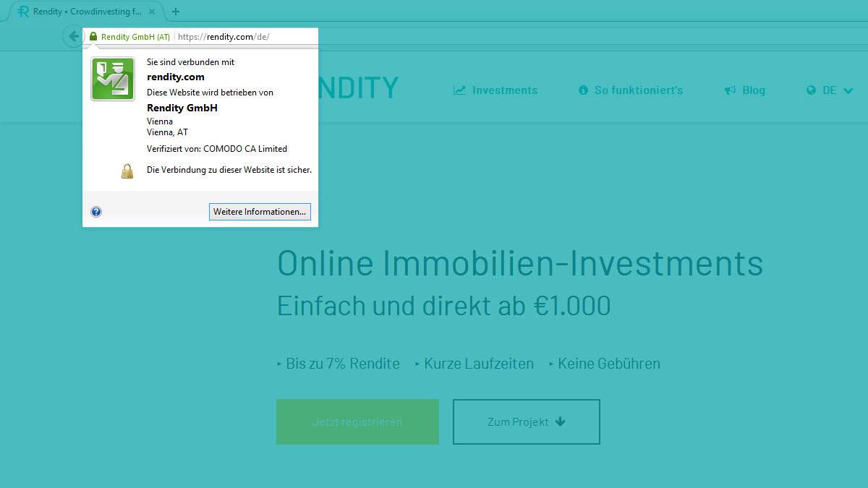The width and height of the screenshot is (868, 488).
Task: Click the green padlock in address bar
Action: coord(93,36)
